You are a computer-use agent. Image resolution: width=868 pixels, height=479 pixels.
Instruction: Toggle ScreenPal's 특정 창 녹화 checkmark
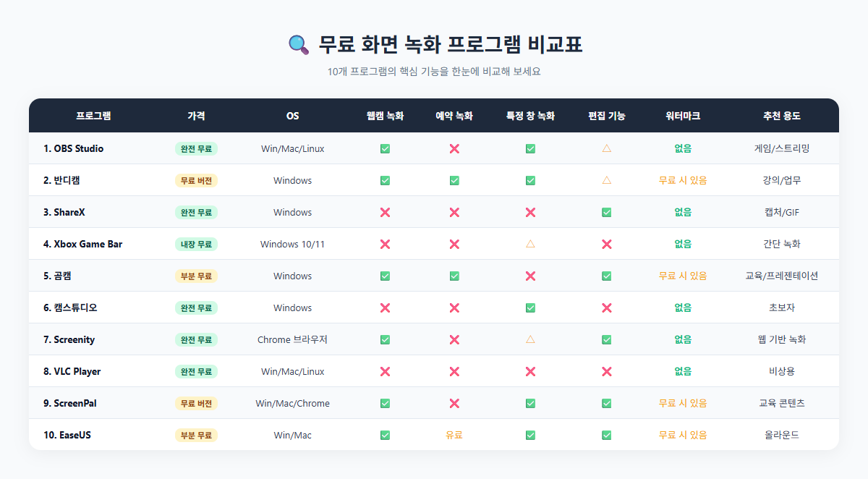[x=530, y=403]
